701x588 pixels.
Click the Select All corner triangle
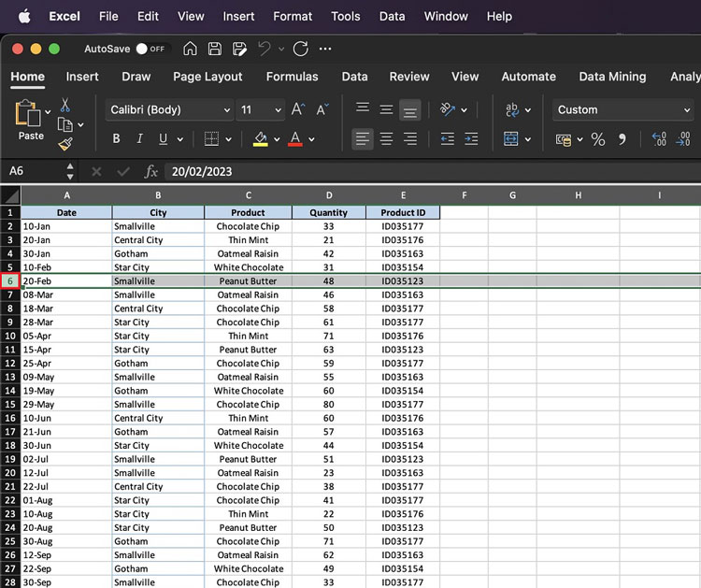(10, 195)
